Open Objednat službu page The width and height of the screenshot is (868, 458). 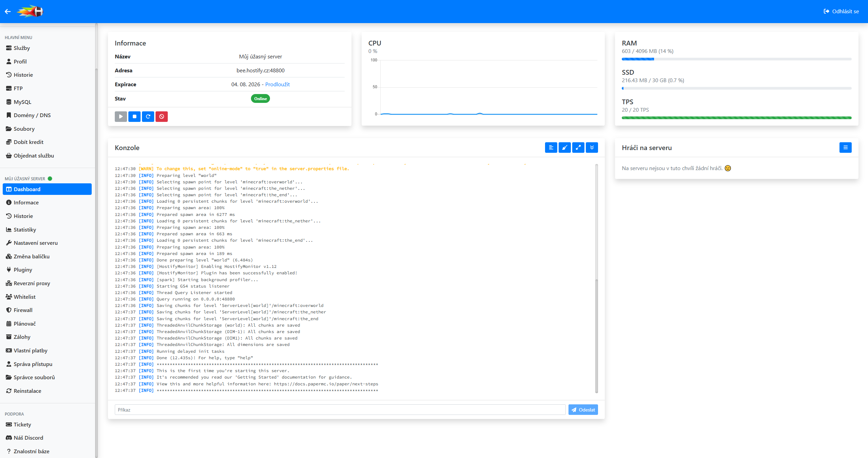(x=47, y=155)
